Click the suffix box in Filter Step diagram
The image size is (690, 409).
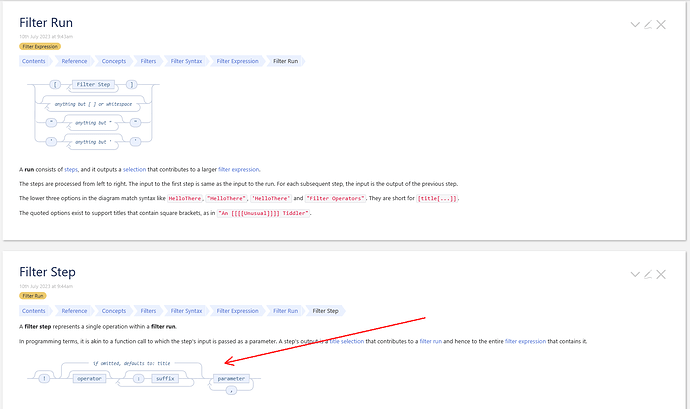165,379
